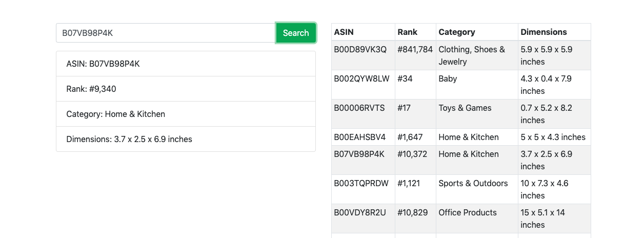Select the Rank column header
The height and width of the screenshot is (238, 644).
415,32
